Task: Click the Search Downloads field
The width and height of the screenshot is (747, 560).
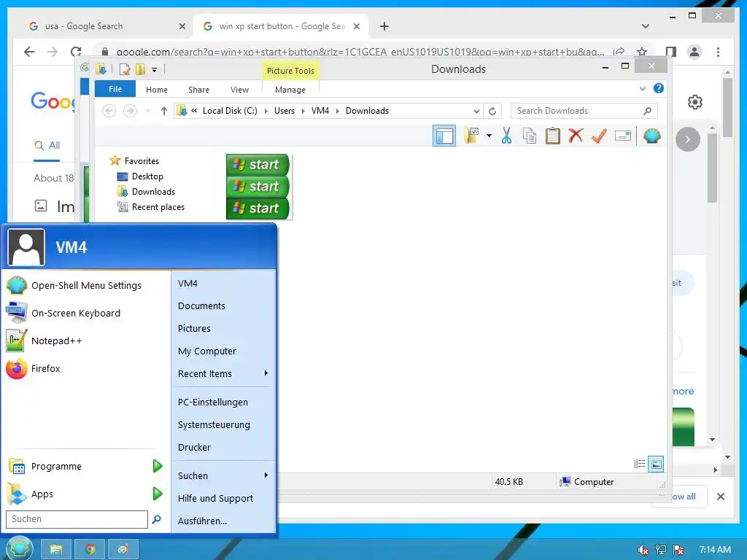Action: point(584,111)
